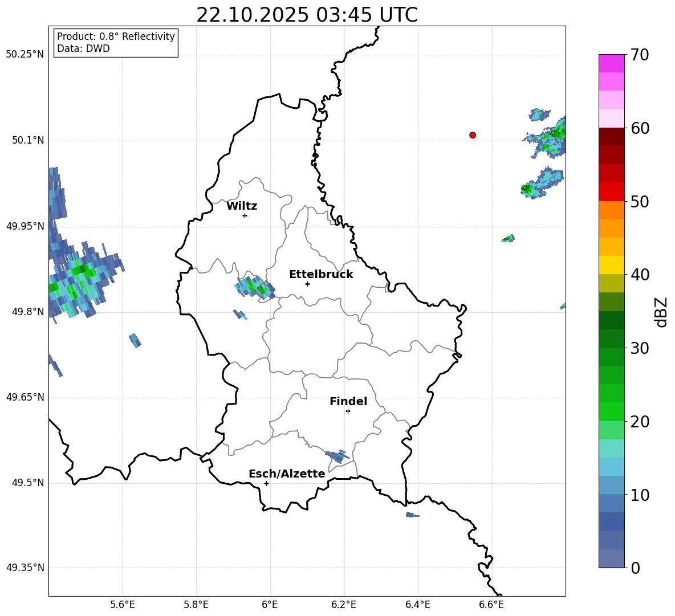The width and height of the screenshot is (675, 616).
Task: Click the Esch/Alzette city label
Action: pyautogui.click(x=287, y=474)
